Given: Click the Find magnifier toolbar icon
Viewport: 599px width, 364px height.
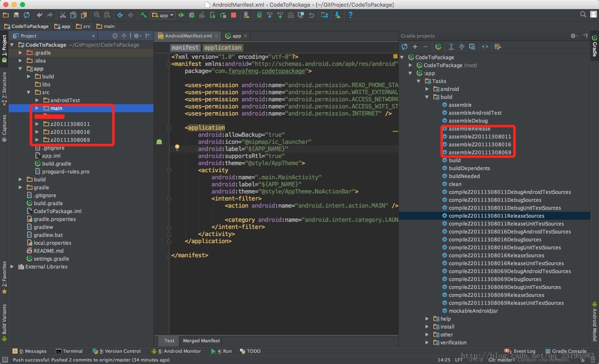Looking at the screenshot, I should pos(97,15).
